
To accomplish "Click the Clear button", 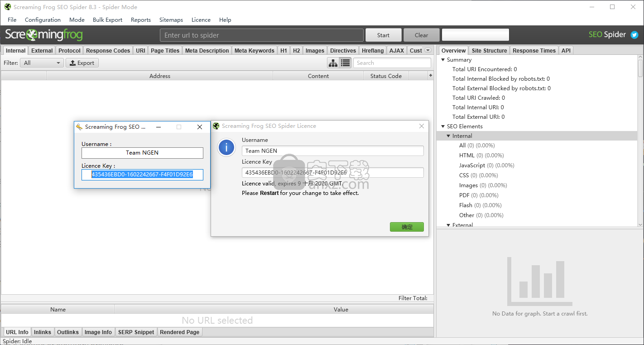I will [x=421, y=35].
